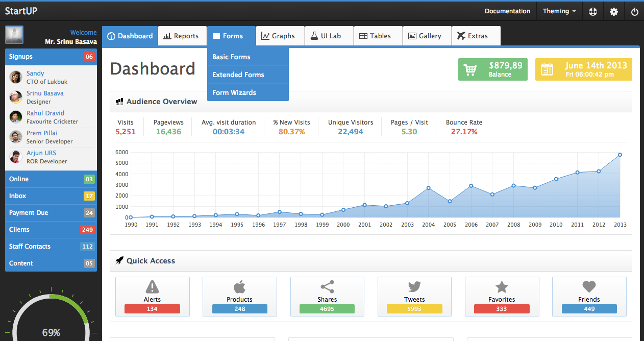The image size is (644, 341).
Task: Select Form Wizards menu entry
Action: click(234, 92)
